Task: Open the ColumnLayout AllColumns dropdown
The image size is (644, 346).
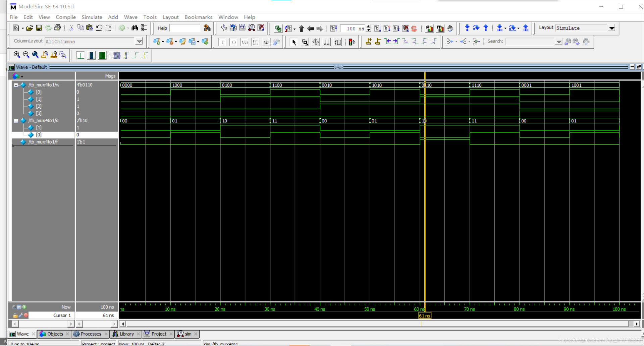Action: [139, 42]
